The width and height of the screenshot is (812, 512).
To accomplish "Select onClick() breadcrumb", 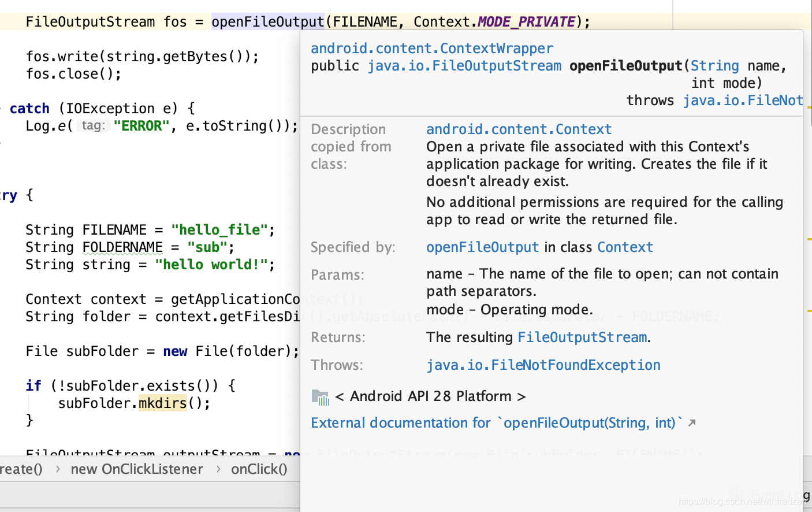I will [259, 469].
